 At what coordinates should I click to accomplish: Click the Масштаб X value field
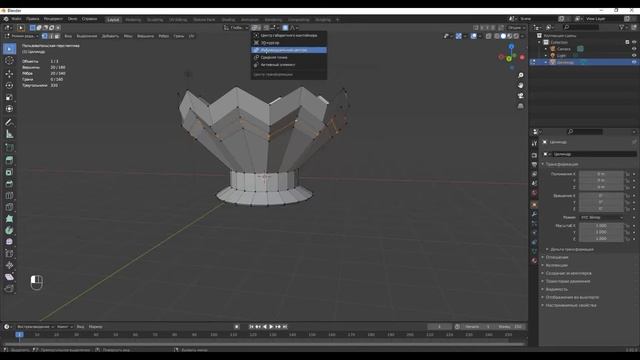(x=601, y=225)
